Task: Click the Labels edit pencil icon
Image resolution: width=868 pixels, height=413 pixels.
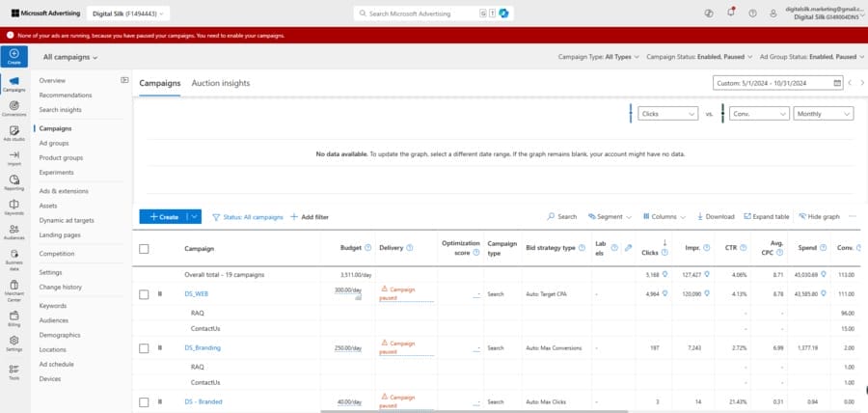Action: click(628, 248)
